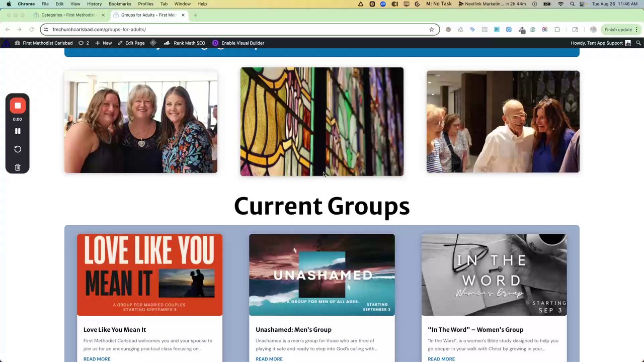This screenshot has width=644, height=362.
Task: Open macOS Spotlight search
Action: click(x=572, y=4)
